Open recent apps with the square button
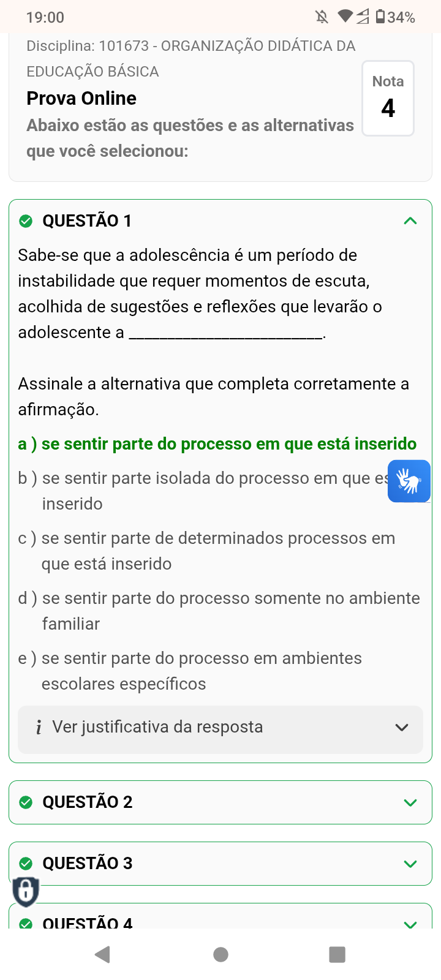Image resolution: width=441 pixels, height=980 pixels. point(337,954)
